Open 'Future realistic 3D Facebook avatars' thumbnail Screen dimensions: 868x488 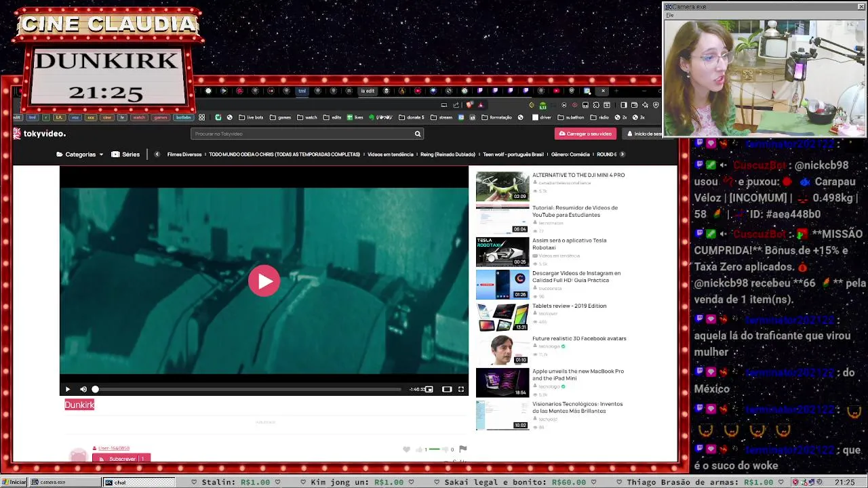(502, 350)
